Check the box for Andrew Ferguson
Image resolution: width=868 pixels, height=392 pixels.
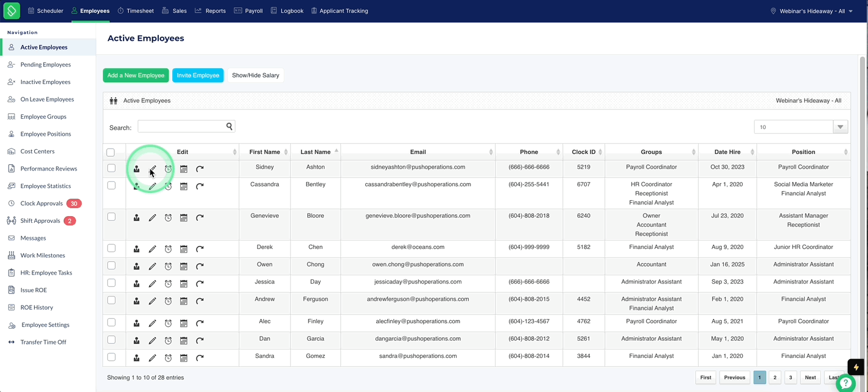coord(111,300)
